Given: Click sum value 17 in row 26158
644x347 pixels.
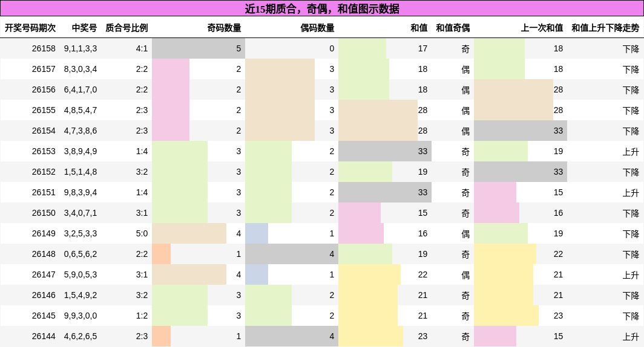Looking at the screenshot, I should click(422, 48).
